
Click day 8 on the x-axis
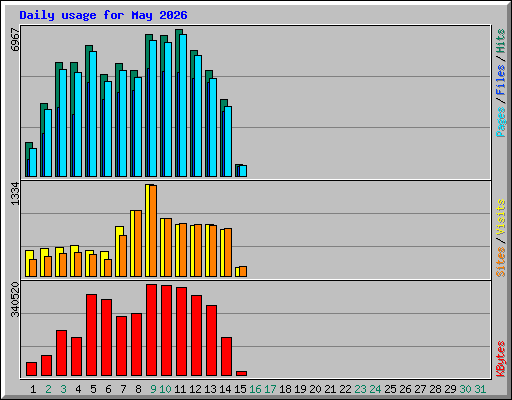pos(138,389)
